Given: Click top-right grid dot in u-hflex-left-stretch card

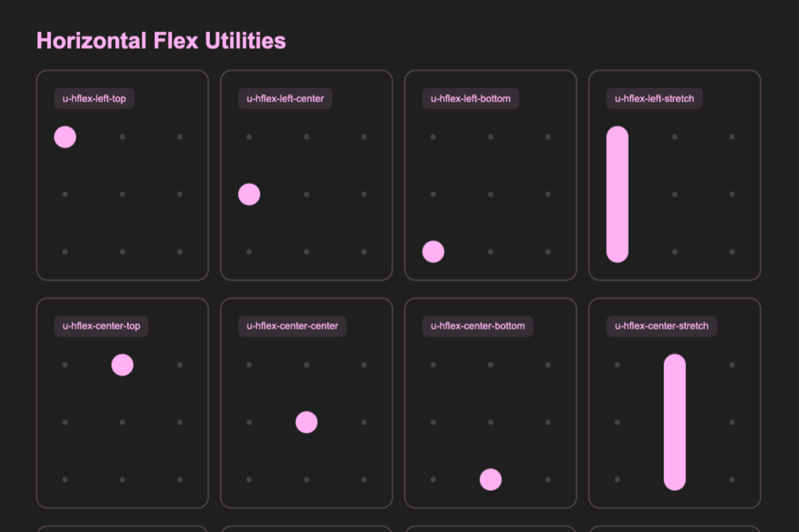Looking at the screenshot, I should tap(732, 137).
